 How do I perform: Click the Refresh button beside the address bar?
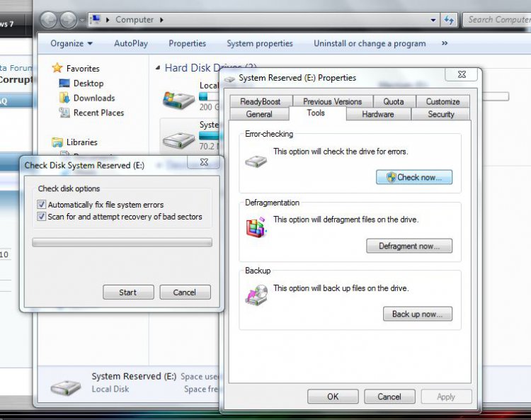pyautogui.click(x=449, y=20)
